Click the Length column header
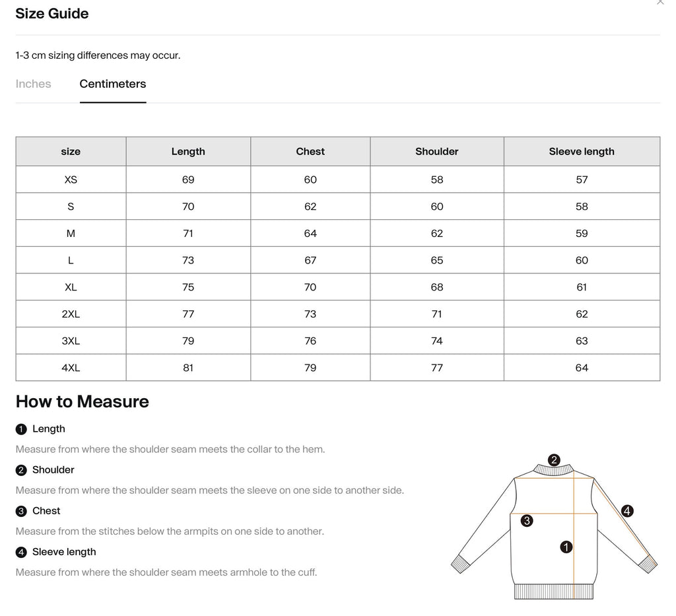Viewport: 676px width, 616px height. pyautogui.click(x=188, y=151)
